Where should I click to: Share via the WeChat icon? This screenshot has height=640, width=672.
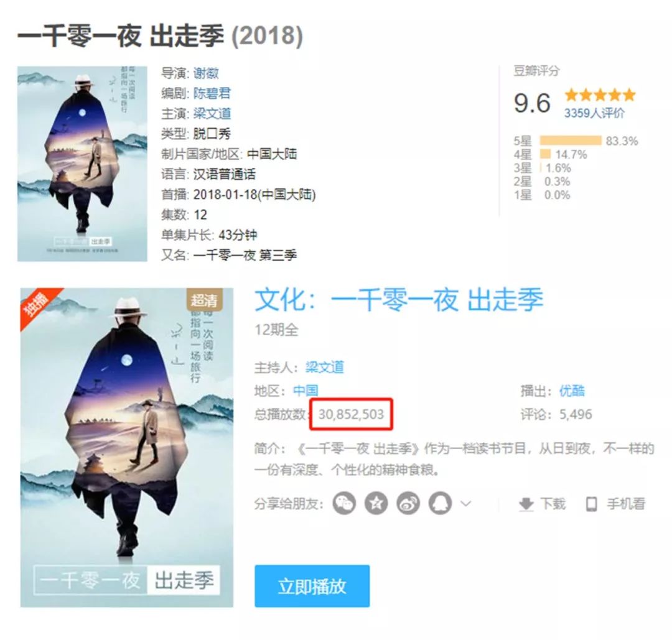pos(344,503)
